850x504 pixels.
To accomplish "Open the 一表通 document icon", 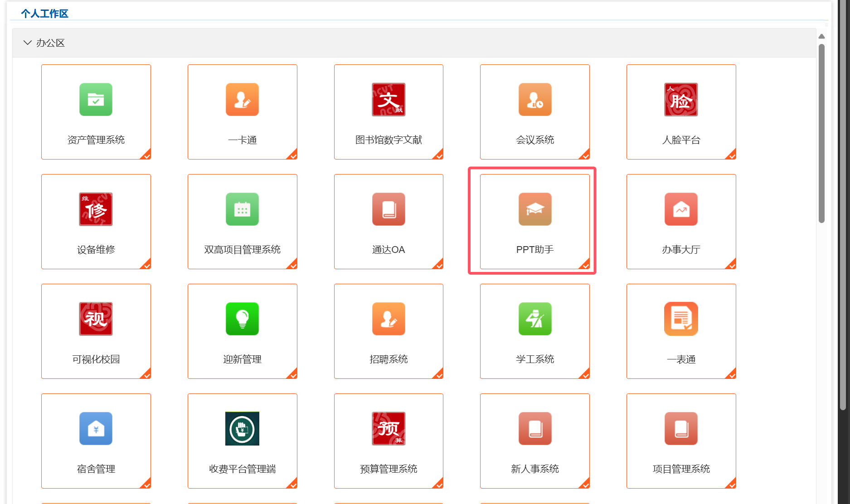I will pyautogui.click(x=681, y=319).
